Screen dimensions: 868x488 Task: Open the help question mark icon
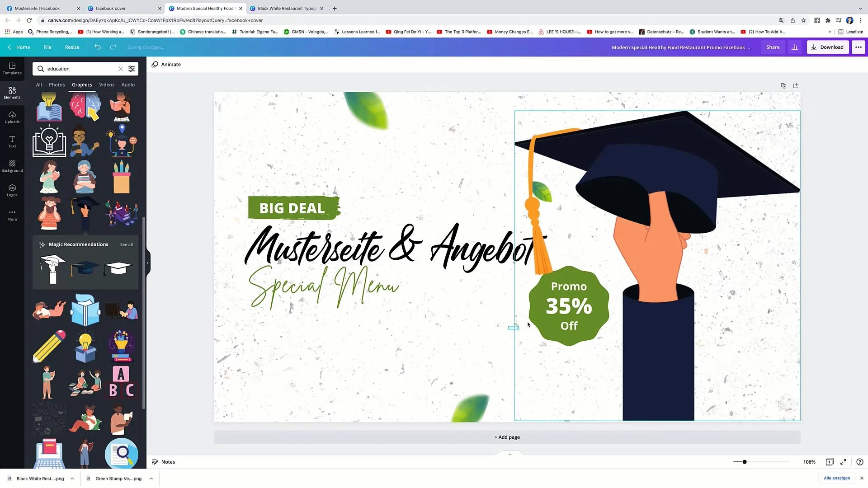[860, 462]
